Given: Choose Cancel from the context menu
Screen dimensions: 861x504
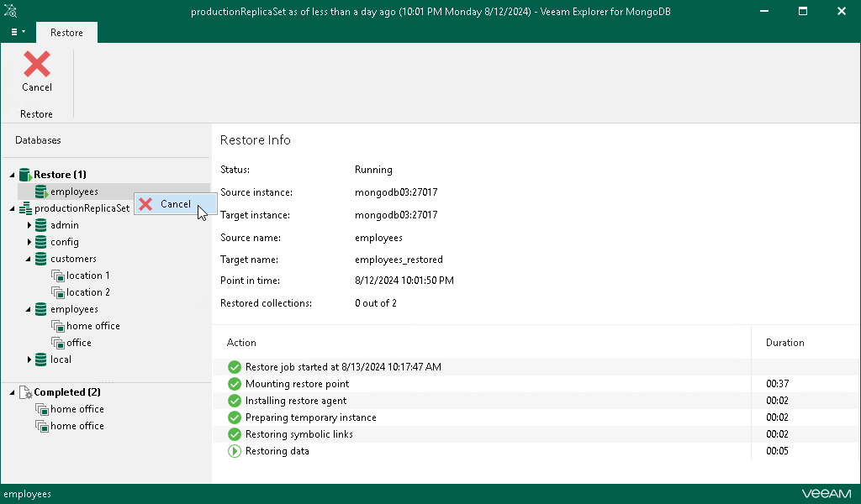Looking at the screenshot, I should pos(174,204).
